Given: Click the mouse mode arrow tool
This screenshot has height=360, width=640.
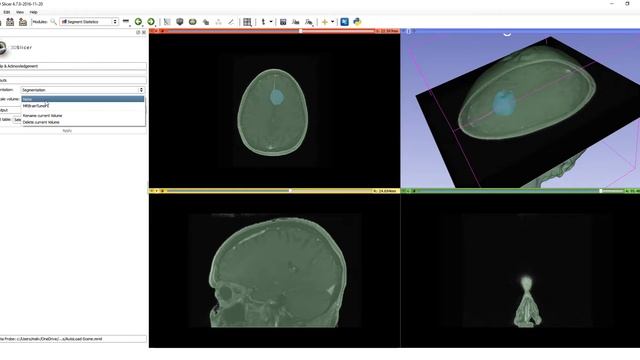Looking at the screenshot, I should [x=263, y=22].
